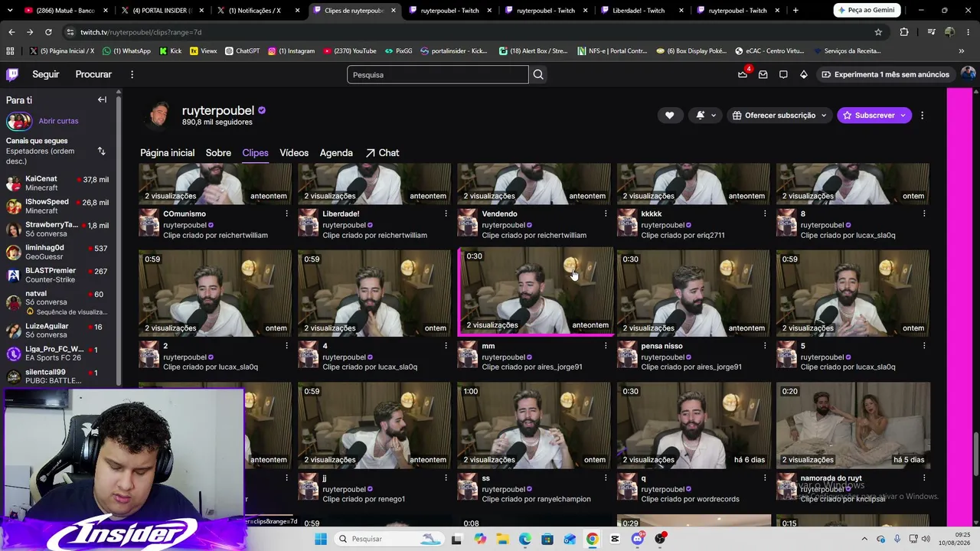Click the get Bits icon

pos(803,74)
